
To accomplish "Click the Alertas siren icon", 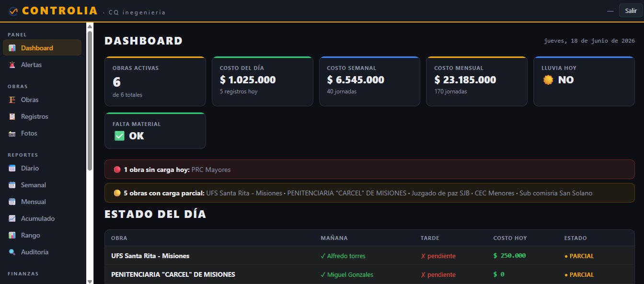I will click(12, 65).
